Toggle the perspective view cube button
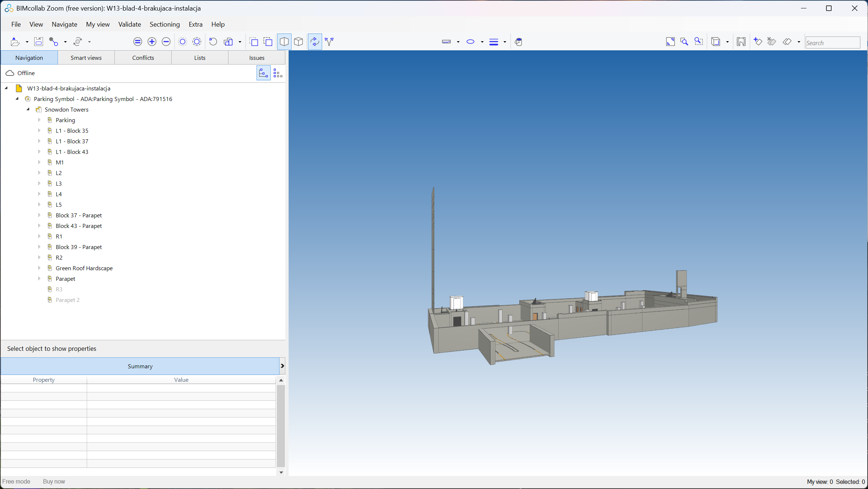 [284, 42]
